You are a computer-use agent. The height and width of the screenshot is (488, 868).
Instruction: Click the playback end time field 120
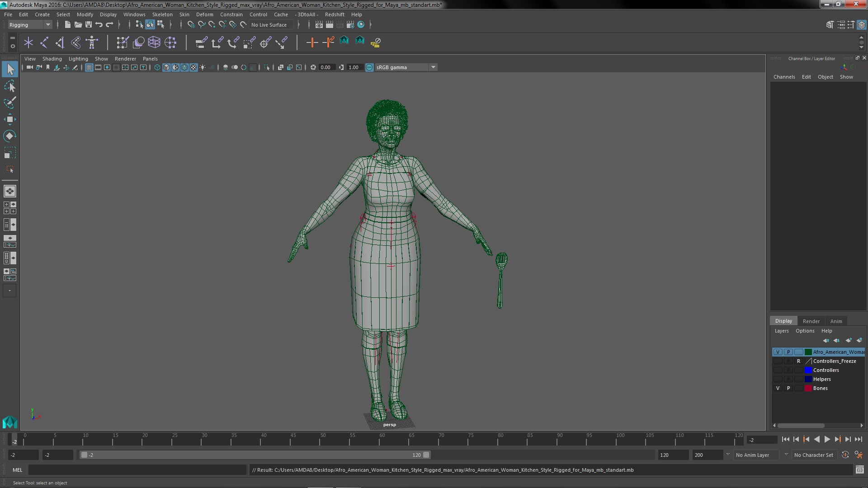(673, 455)
